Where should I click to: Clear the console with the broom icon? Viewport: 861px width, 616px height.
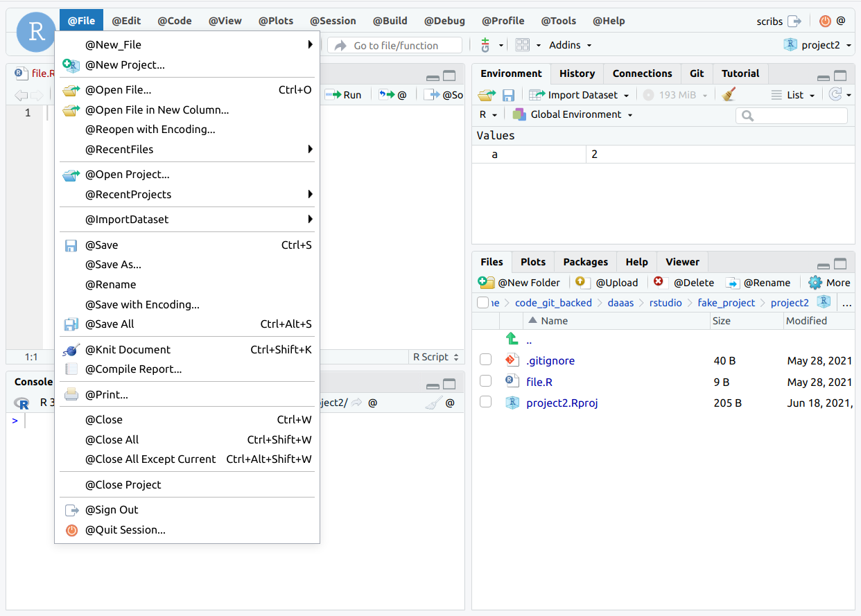[x=433, y=403]
